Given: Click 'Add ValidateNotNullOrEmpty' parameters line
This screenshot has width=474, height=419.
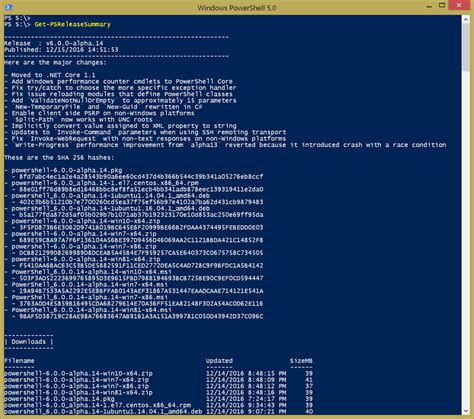Looking at the screenshot, I should pyautogui.click(x=120, y=100).
